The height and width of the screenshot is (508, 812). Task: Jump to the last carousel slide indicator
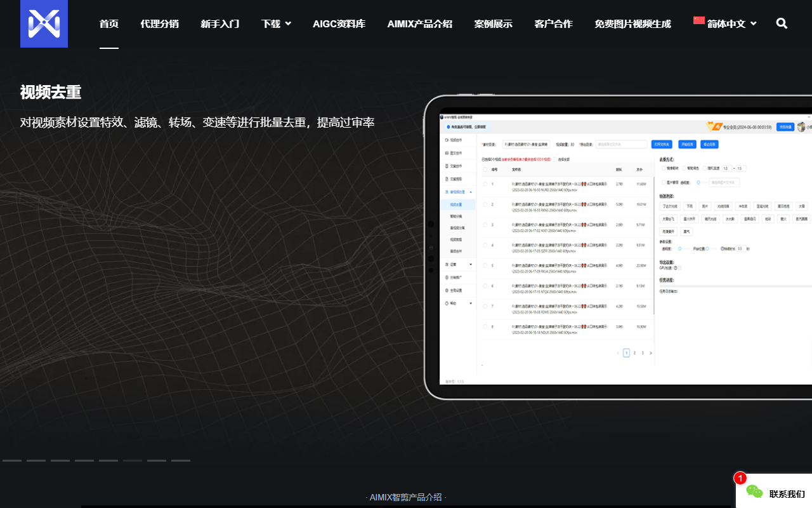(x=181, y=460)
